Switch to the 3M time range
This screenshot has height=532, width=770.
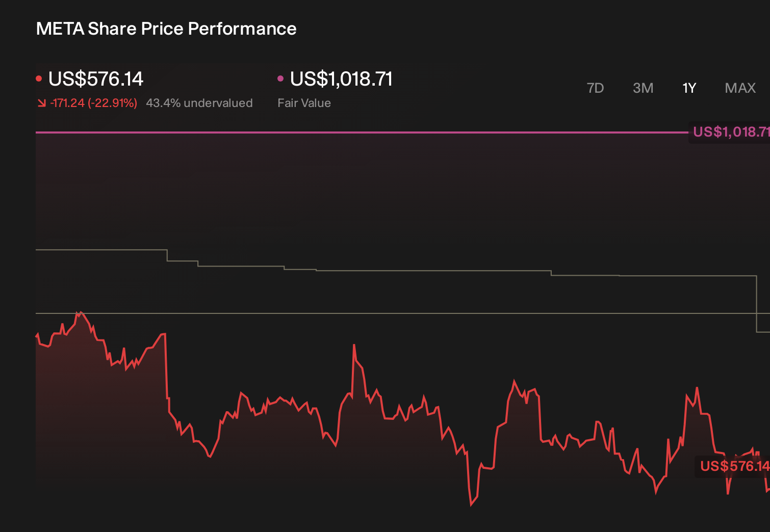(x=643, y=88)
